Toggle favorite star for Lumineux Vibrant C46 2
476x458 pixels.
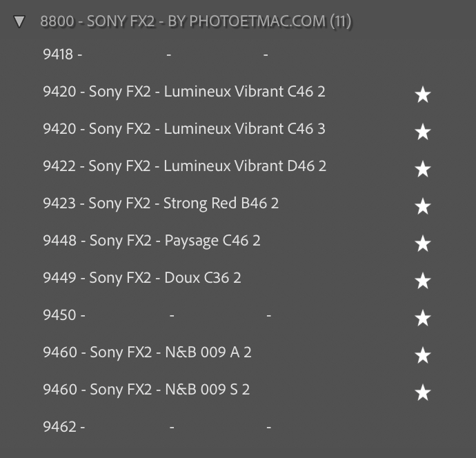click(x=423, y=95)
